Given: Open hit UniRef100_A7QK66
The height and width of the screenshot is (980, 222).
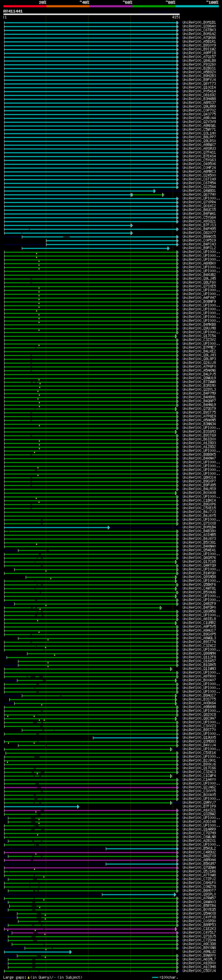Looking at the screenshot, I should click(199, 38).
